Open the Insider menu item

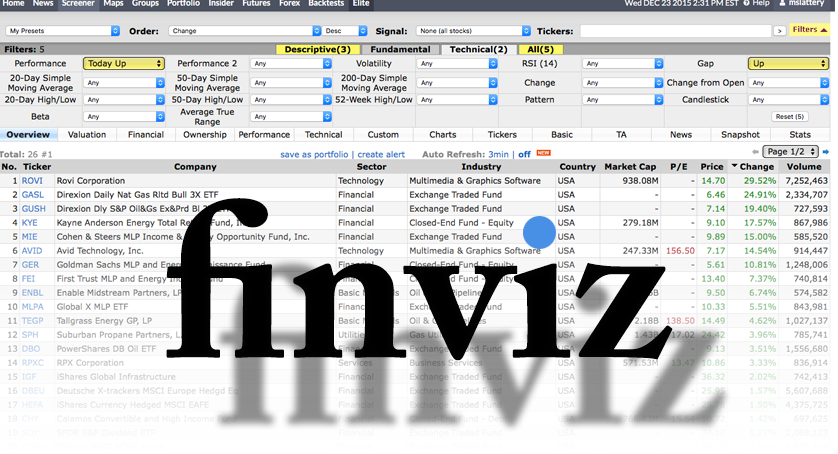click(221, 3)
